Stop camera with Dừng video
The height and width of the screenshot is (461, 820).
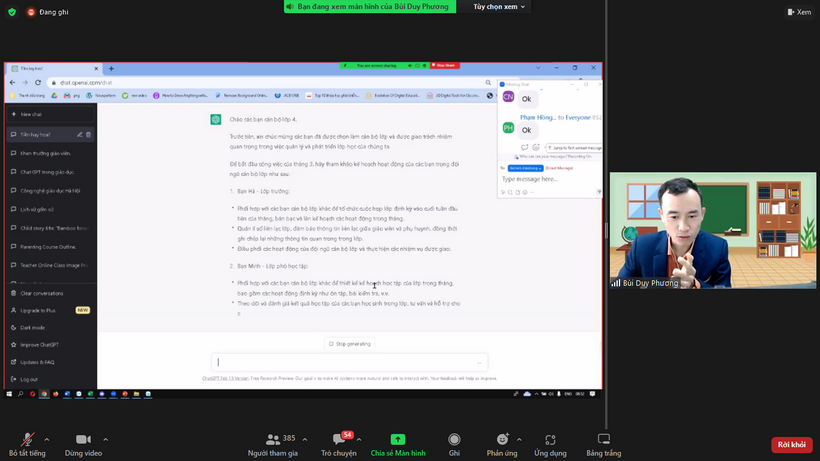[83, 445]
